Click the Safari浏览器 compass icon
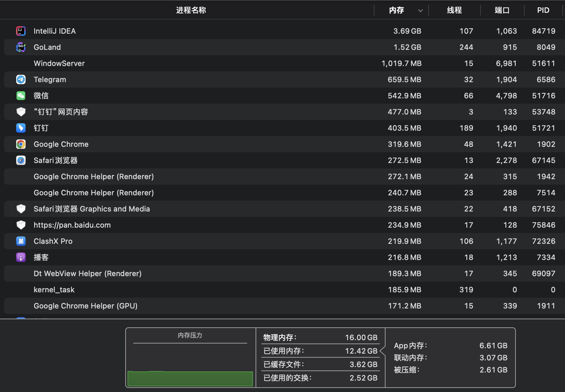The image size is (565, 392). 21,160
